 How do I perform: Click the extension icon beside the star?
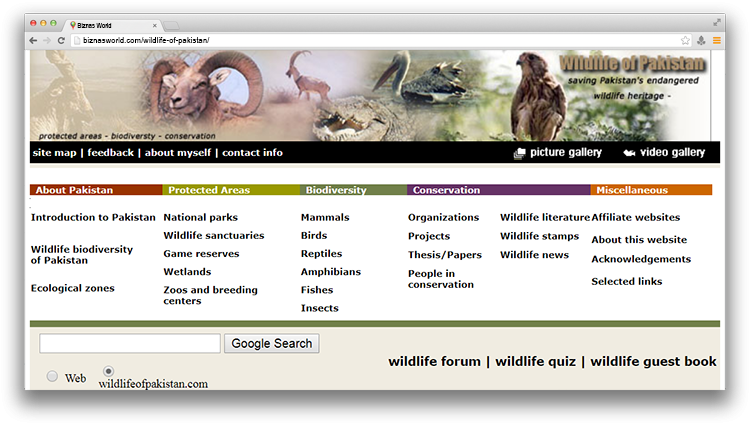point(701,41)
